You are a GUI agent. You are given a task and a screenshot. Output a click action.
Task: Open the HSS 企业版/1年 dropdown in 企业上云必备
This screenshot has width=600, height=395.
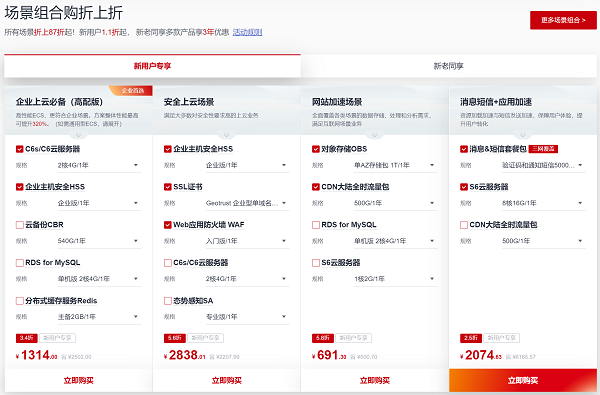99,203
